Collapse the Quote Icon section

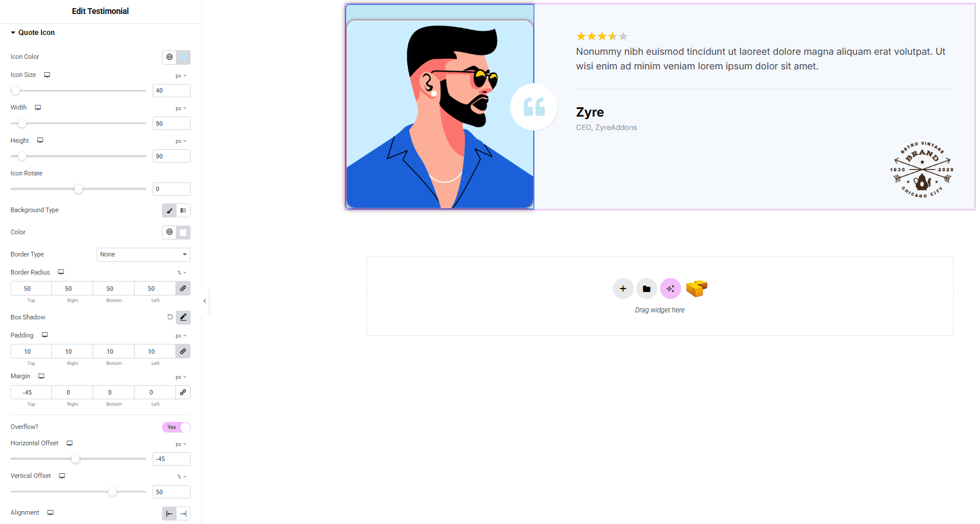[13, 33]
